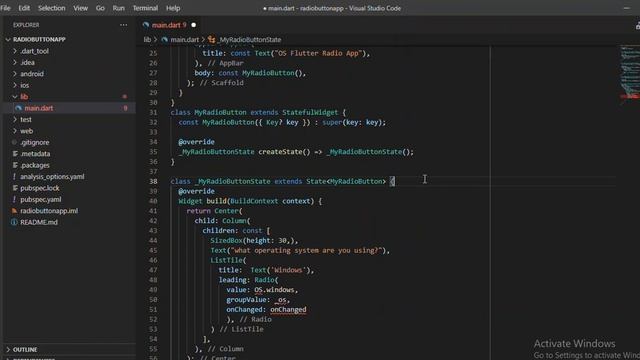Open the Terminal menu

click(145, 8)
